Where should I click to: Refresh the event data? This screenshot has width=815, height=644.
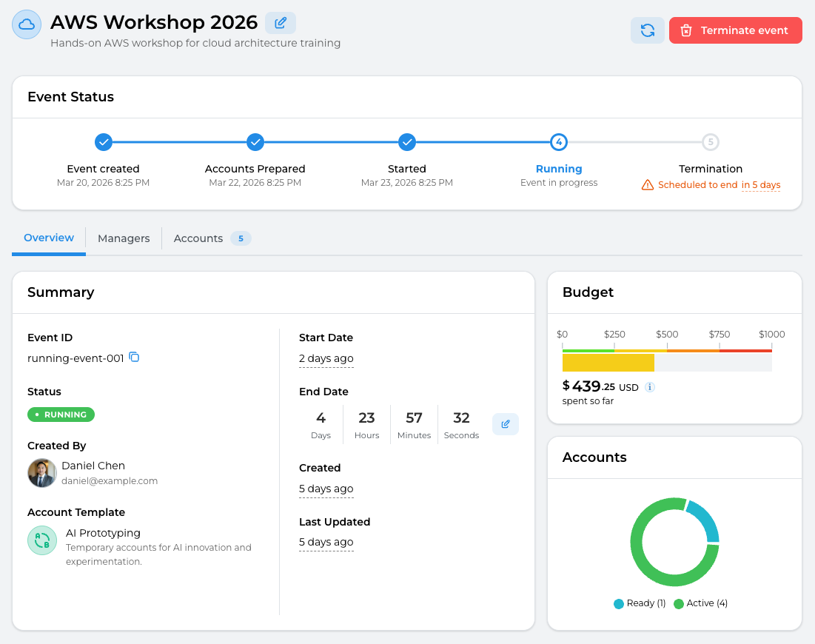(x=647, y=30)
